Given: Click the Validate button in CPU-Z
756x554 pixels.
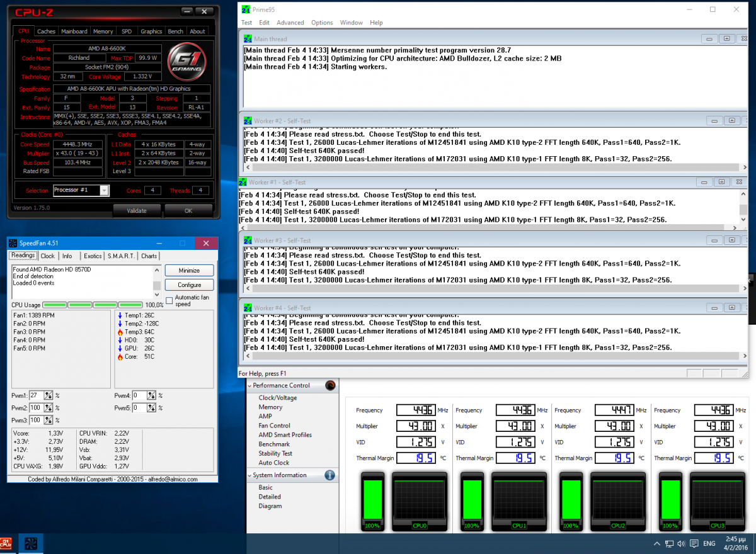Looking at the screenshot, I should [x=137, y=211].
